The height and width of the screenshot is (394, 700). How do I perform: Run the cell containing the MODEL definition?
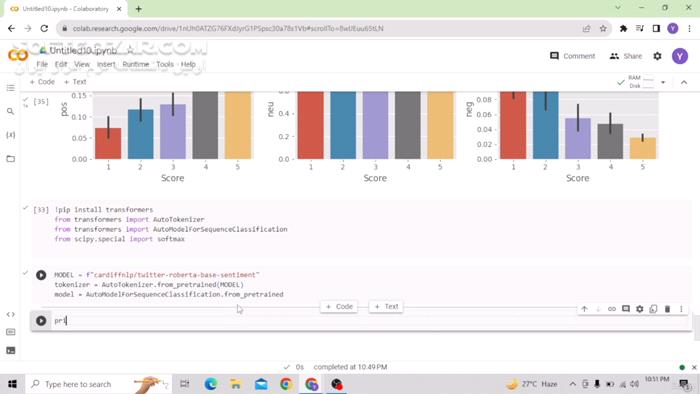click(x=41, y=275)
